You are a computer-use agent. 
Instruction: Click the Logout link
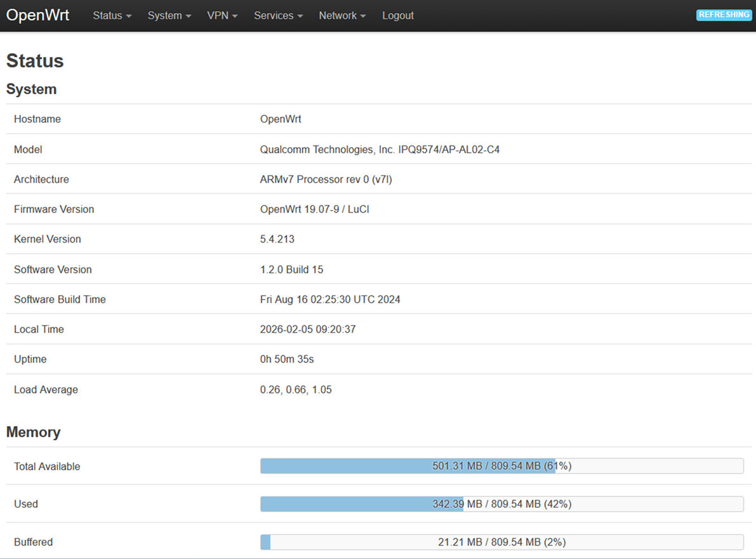[398, 15]
